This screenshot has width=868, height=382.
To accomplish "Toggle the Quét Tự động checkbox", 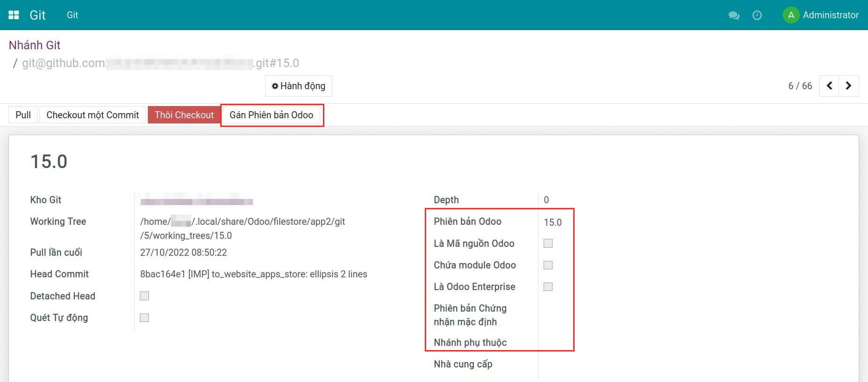I will tap(145, 318).
